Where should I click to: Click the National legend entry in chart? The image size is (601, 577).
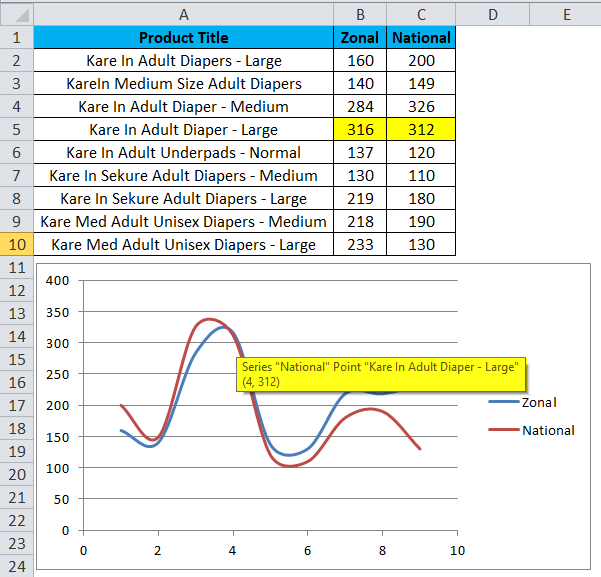click(x=531, y=430)
